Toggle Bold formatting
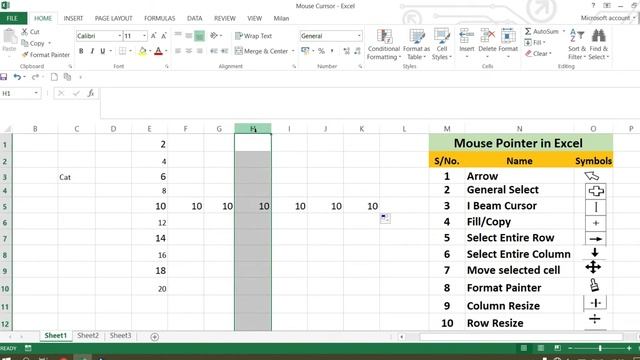This screenshot has height=360, width=640. (81, 51)
